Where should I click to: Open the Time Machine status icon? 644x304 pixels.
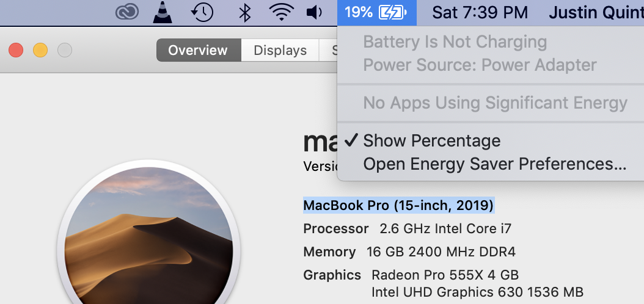click(202, 12)
